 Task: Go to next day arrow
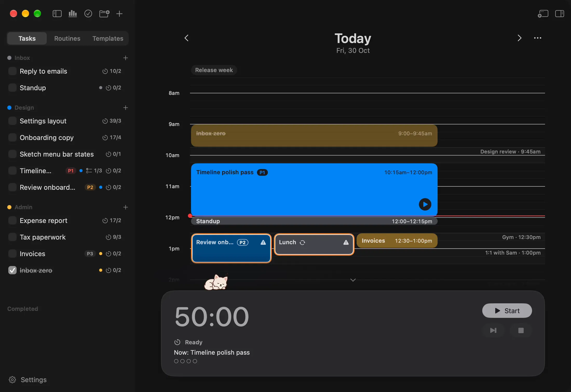[x=519, y=38]
